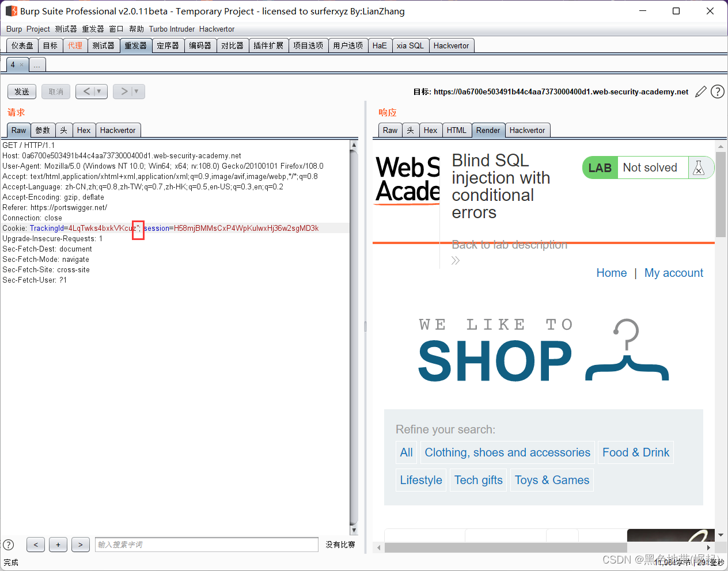Add a new repeater tab with '...'
This screenshot has width=728, height=571.
coord(37,64)
